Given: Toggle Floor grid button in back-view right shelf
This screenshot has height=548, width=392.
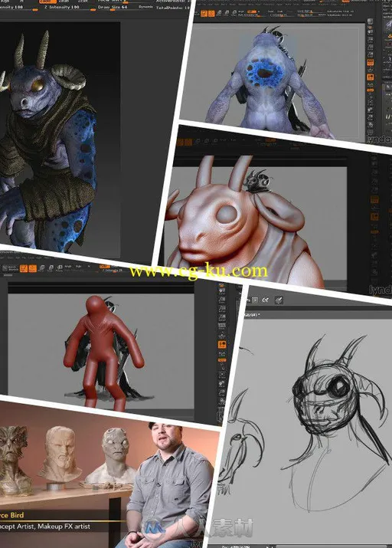Looking at the screenshot, I should click(x=371, y=70).
